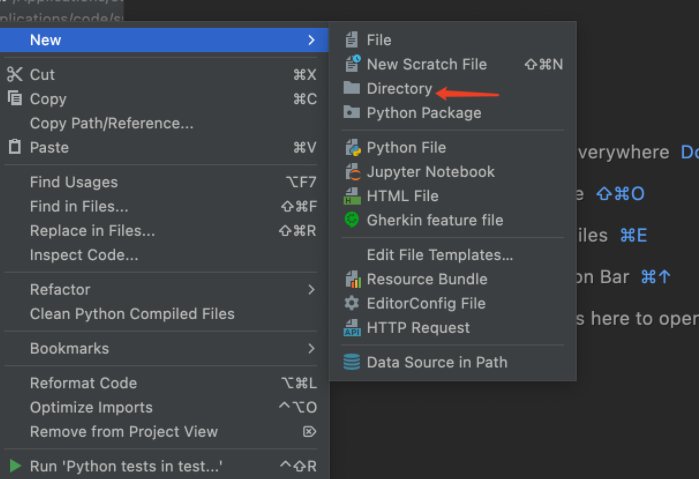The image size is (700, 479).
Task: Click the Python File icon
Action: tap(352, 148)
